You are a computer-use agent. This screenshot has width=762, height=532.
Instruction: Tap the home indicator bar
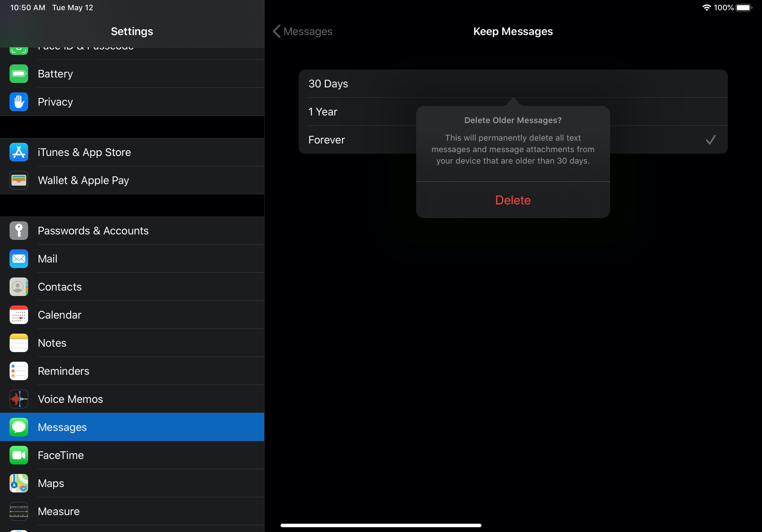[x=380, y=525]
